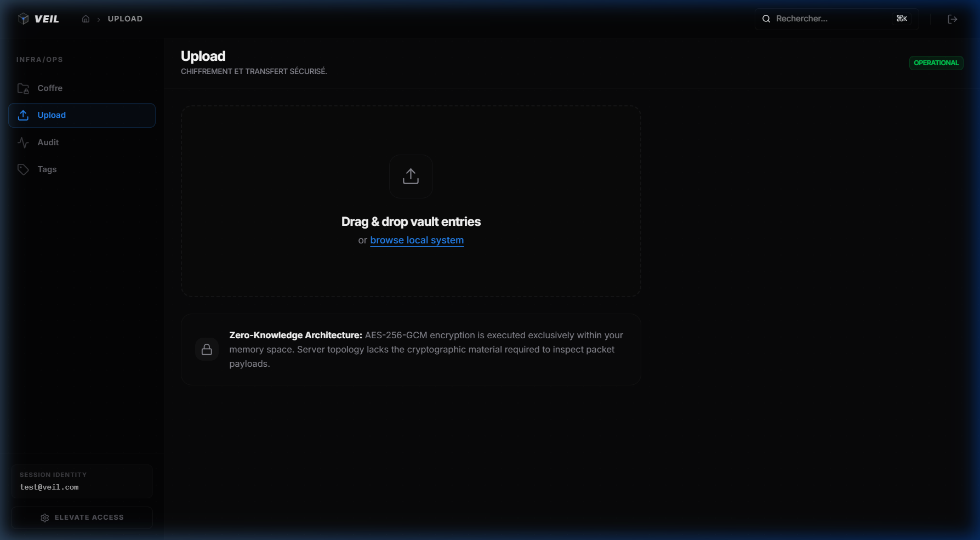Click the Coffre folder-lock icon
This screenshot has width=980, height=540.
(x=23, y=88)
